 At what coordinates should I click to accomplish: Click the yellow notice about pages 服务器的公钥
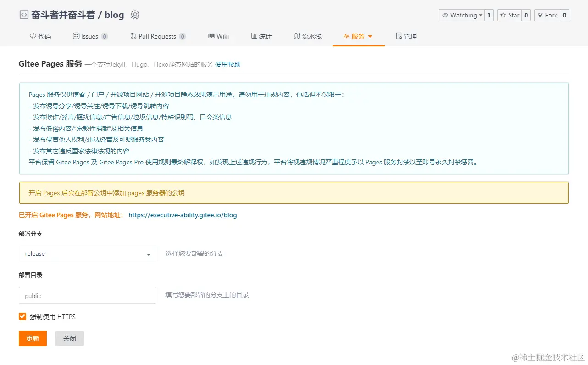(x=294, y=193)
